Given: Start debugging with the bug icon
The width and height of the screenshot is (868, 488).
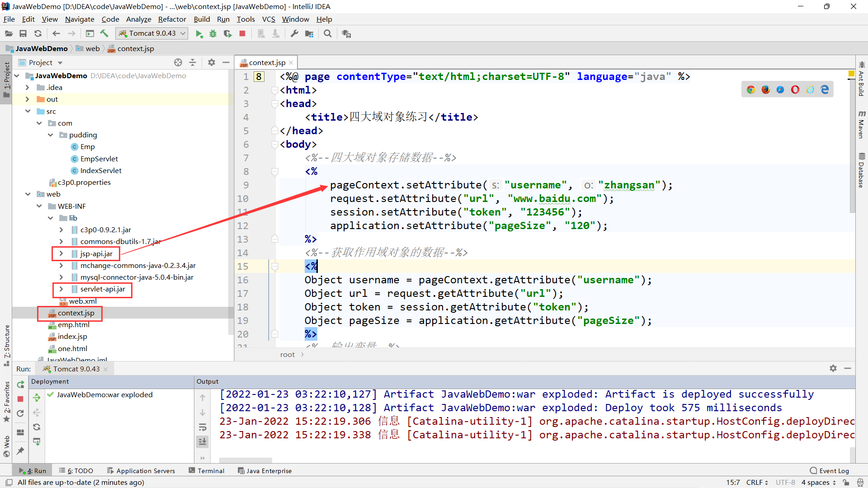Looking at the screenshot, I should pos(213,34).
